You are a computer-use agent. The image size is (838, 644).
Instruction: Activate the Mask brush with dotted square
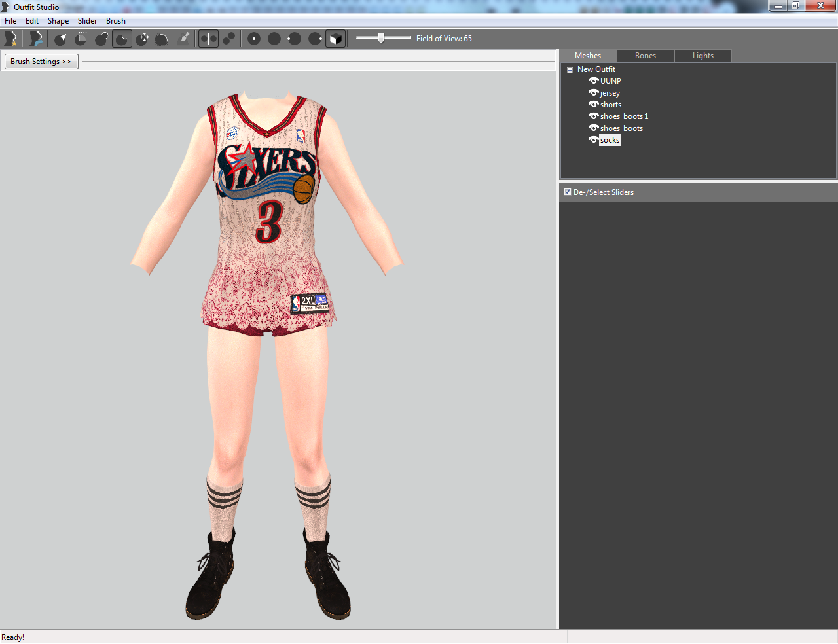pos(81,39)
